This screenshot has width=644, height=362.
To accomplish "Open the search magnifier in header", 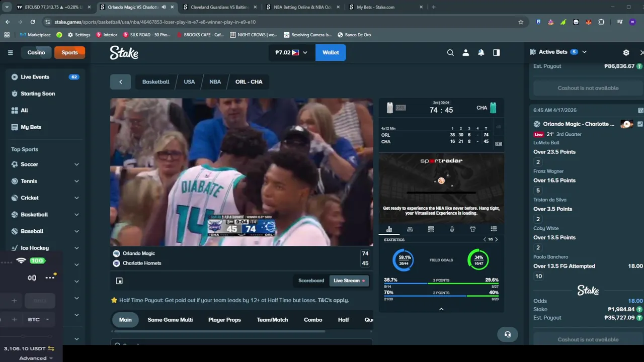I will click(x=450, y=52).
